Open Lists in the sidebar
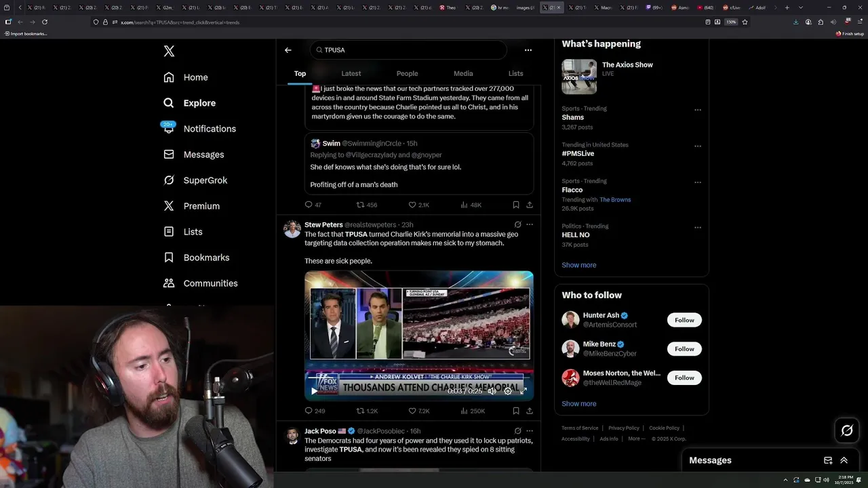The width and height of the screenshot is (868, 488). (183, 232)
